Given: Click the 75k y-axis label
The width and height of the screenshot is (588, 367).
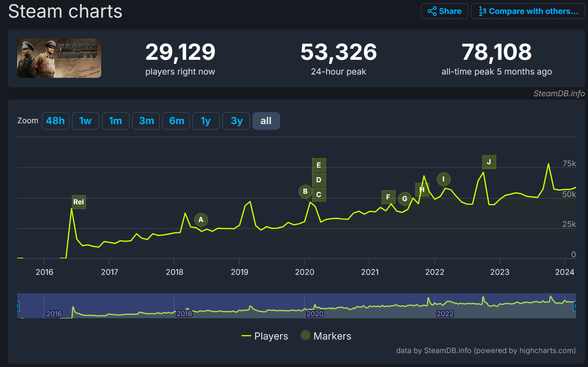Looking at the screenshot, I should tap(569, 164).
